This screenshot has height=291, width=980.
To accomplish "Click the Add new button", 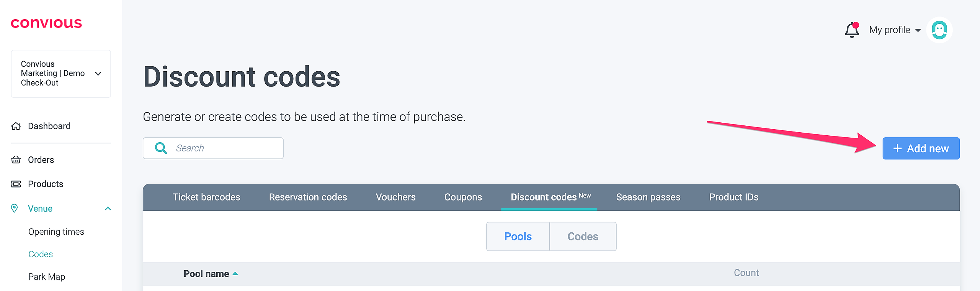I will coord(921,148).
